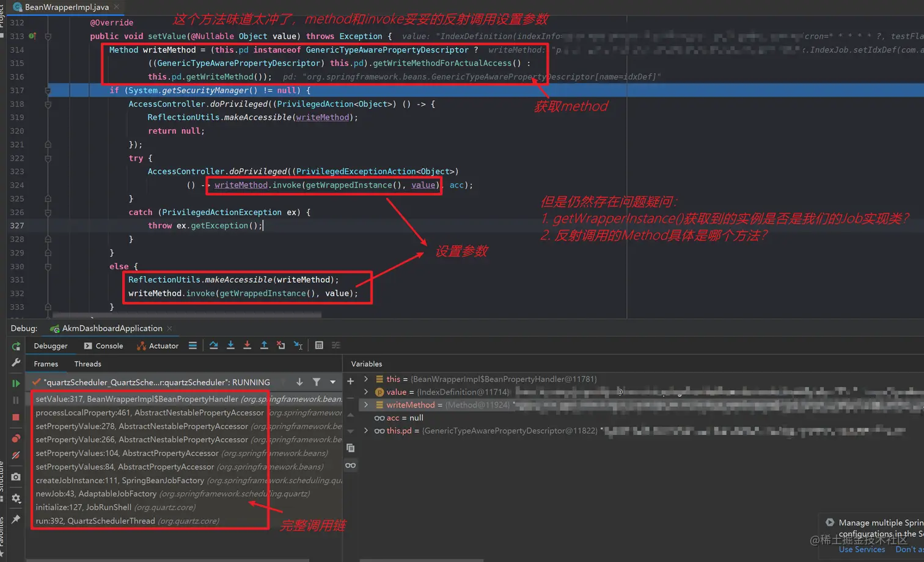Open the wrench modify run configuration icon

point(16,363)
